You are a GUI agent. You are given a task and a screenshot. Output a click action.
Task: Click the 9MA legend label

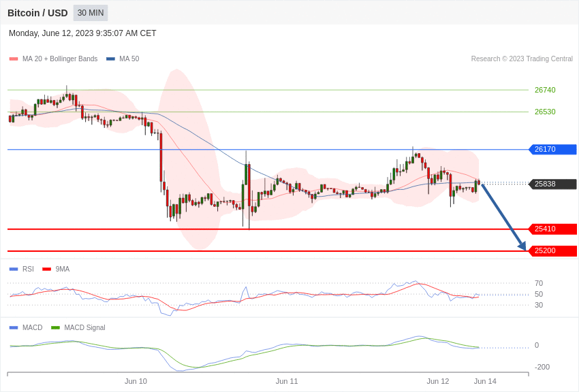point(63,269)
